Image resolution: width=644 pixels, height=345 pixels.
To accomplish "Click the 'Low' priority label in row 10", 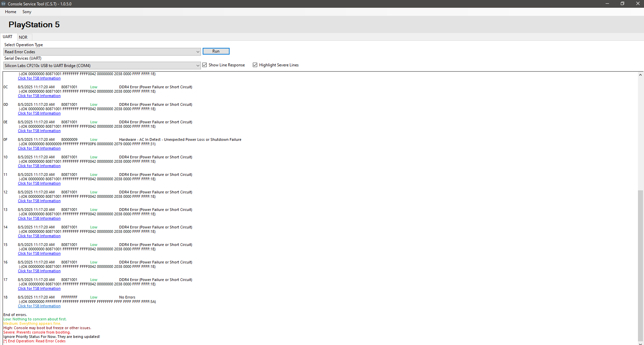I will (x=94, y=157).
